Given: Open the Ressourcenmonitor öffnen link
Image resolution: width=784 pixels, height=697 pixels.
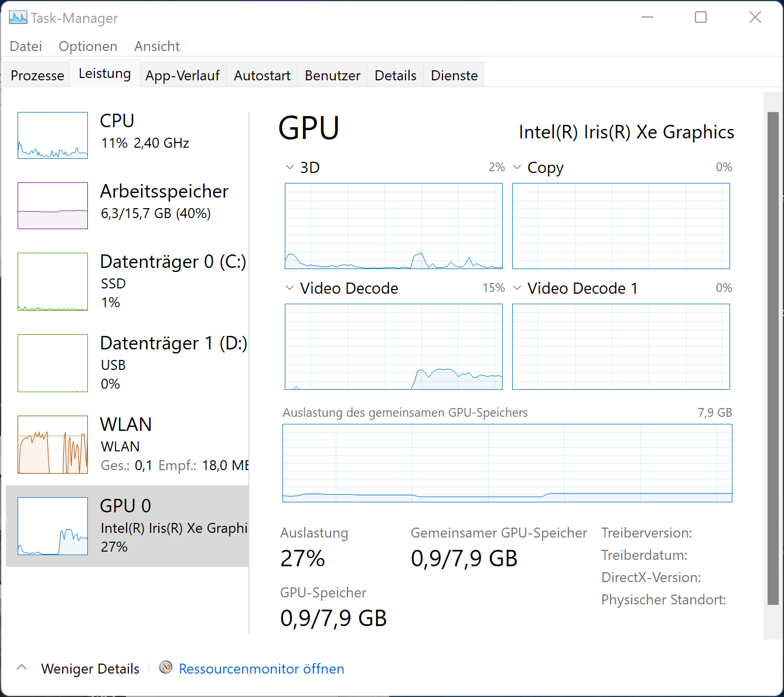Looking at the screenshot, I should 261,669.
